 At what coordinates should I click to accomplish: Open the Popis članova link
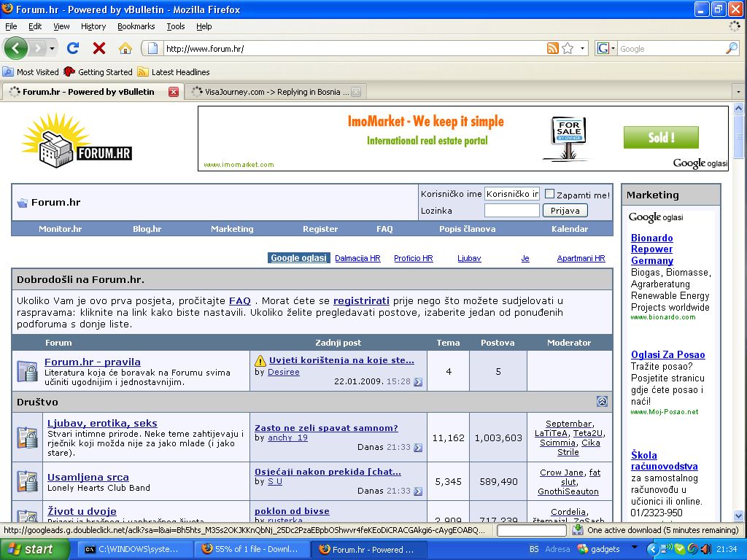pyautogui.click(x=468, y=229)
